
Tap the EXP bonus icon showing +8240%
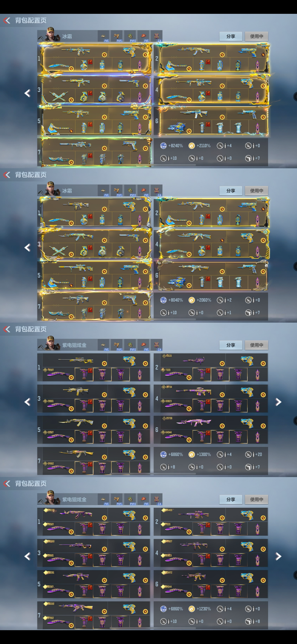(x=163, y=146)
